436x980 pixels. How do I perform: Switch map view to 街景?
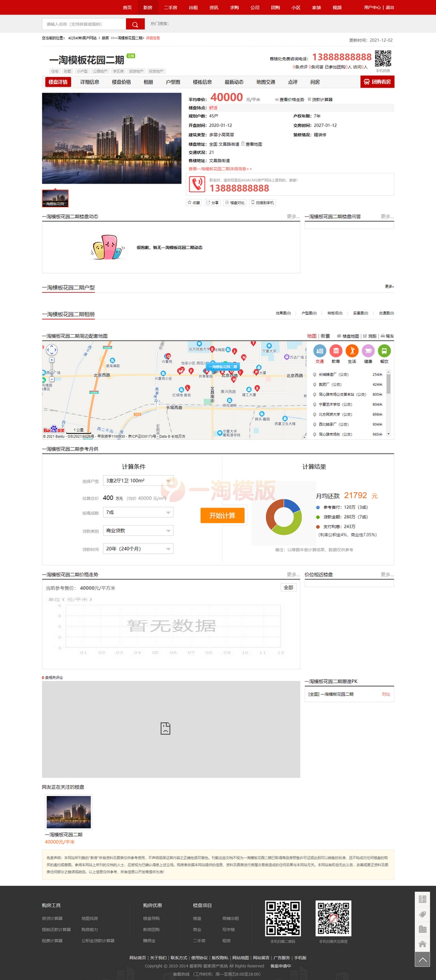326,336
